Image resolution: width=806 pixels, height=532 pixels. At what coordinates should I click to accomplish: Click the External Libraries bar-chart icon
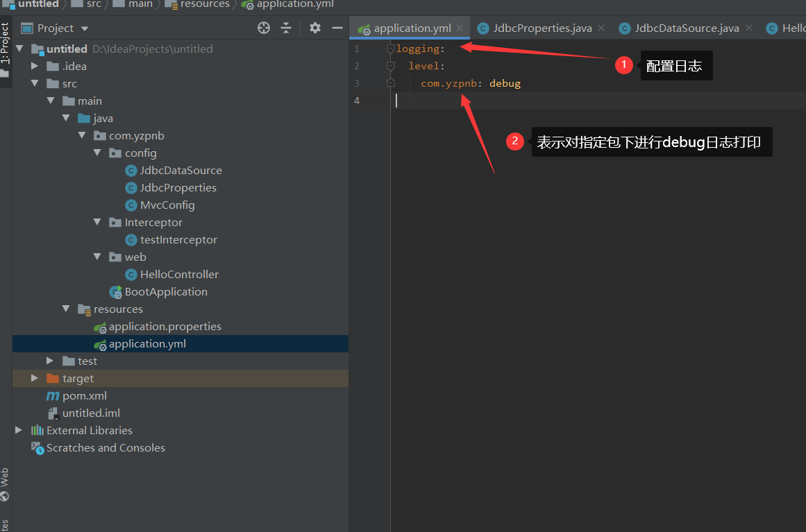[x=37, y=430]
